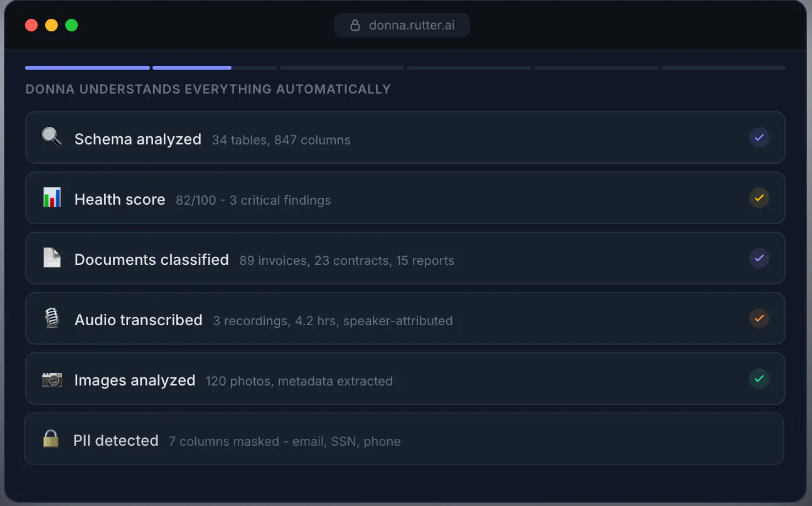Viewport: 812px width, 506px height.
Task: Click the green macOS fullscreen button
Action: pyautogui.click(x=72, y=25)
